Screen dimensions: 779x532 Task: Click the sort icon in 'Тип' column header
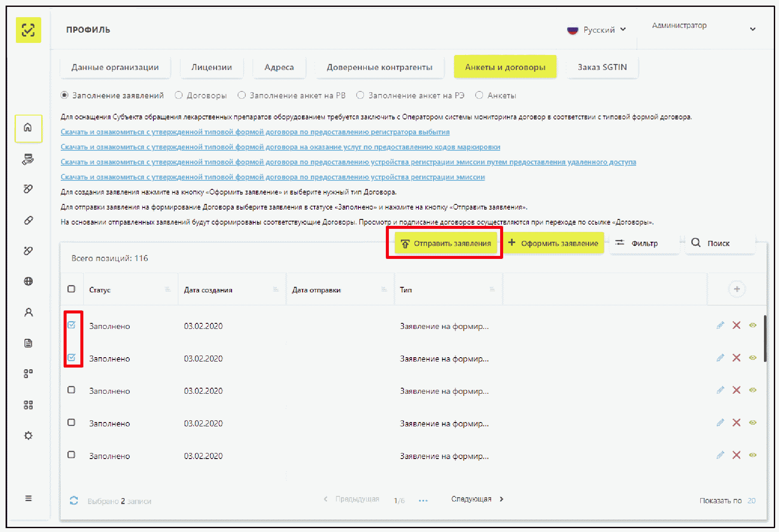tap(492, 289)
